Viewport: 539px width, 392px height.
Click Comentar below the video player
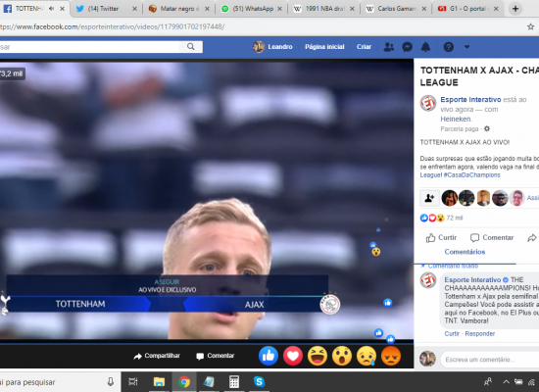(216, 356)
